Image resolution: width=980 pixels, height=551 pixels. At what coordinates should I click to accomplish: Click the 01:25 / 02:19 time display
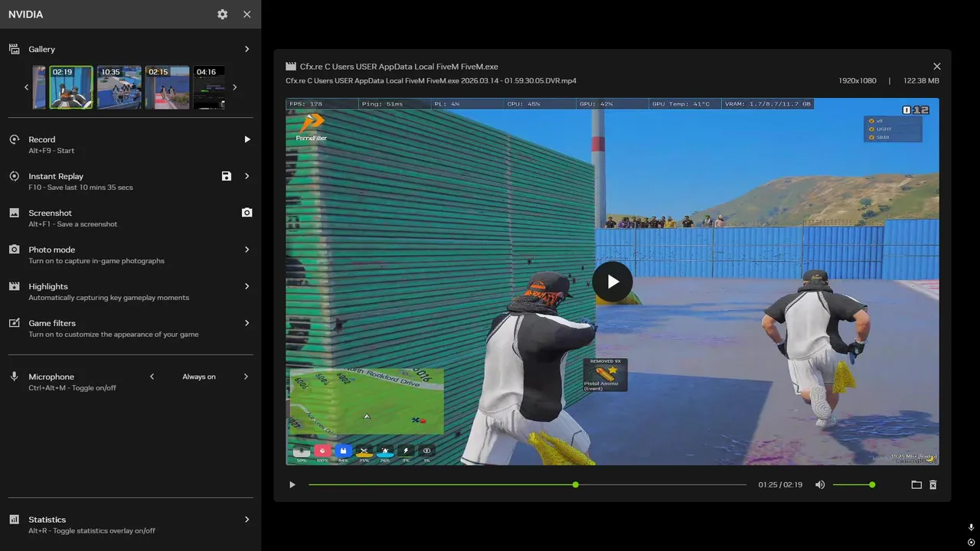tap(780, 484)
